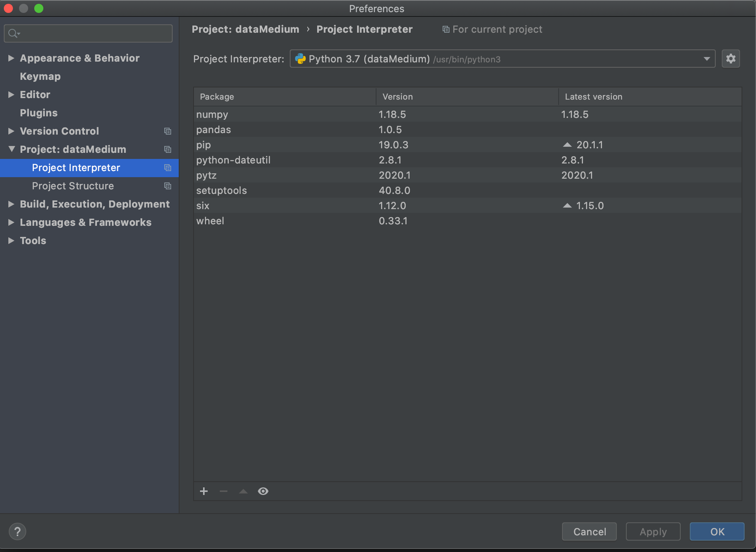Expand Appearance & Behavior section
The image size is (756, 552).
[x=11, y=58]
